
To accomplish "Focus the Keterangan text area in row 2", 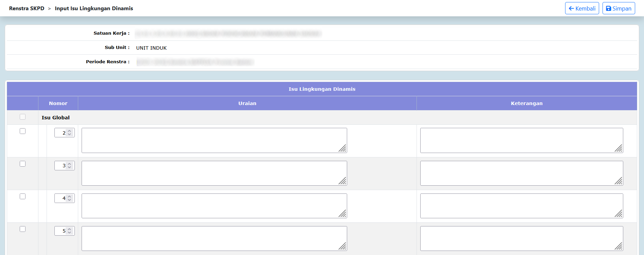I will (x=521, y=140).
